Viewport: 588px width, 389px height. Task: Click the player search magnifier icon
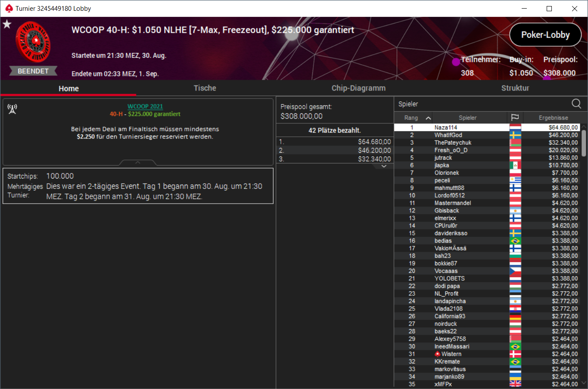[x=576, y=104]
